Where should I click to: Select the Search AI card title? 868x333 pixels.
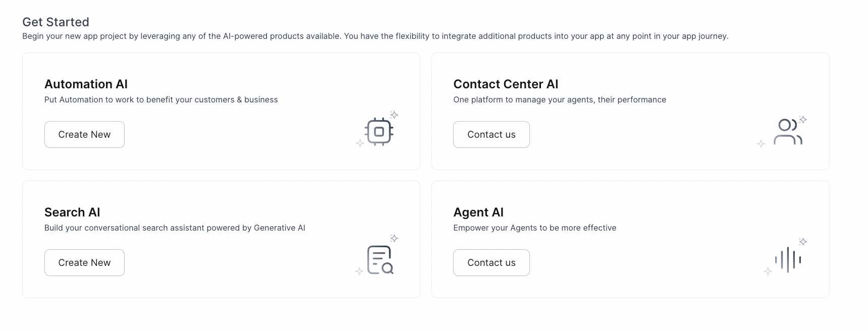[72, 212]
